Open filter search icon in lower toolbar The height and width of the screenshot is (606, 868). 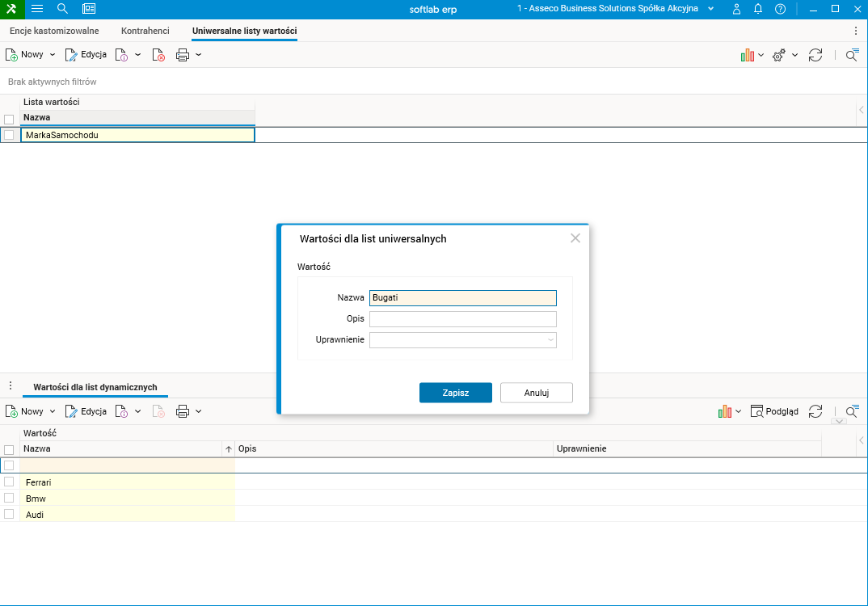coord(852,412)
